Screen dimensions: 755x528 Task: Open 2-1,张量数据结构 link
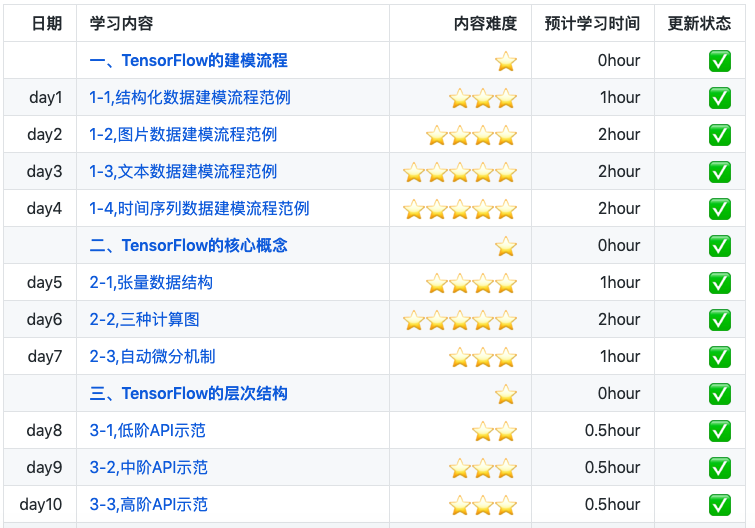click(x=151, y=283)
